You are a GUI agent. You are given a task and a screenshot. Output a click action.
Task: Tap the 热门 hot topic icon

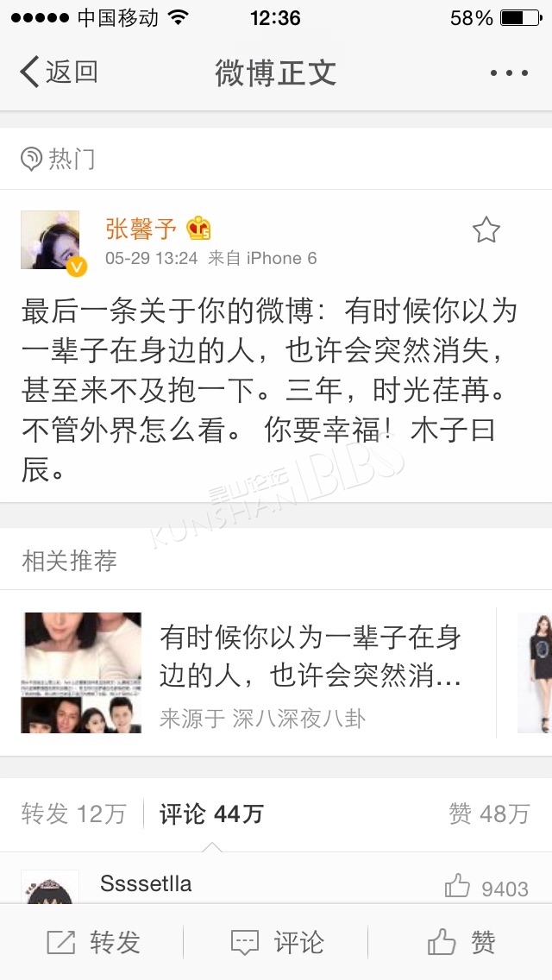(x=31, y=159)
